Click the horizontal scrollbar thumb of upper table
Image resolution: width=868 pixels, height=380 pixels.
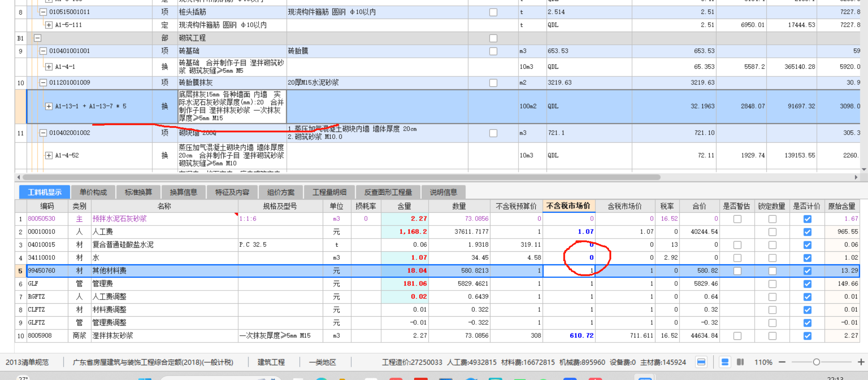point(341,177)
